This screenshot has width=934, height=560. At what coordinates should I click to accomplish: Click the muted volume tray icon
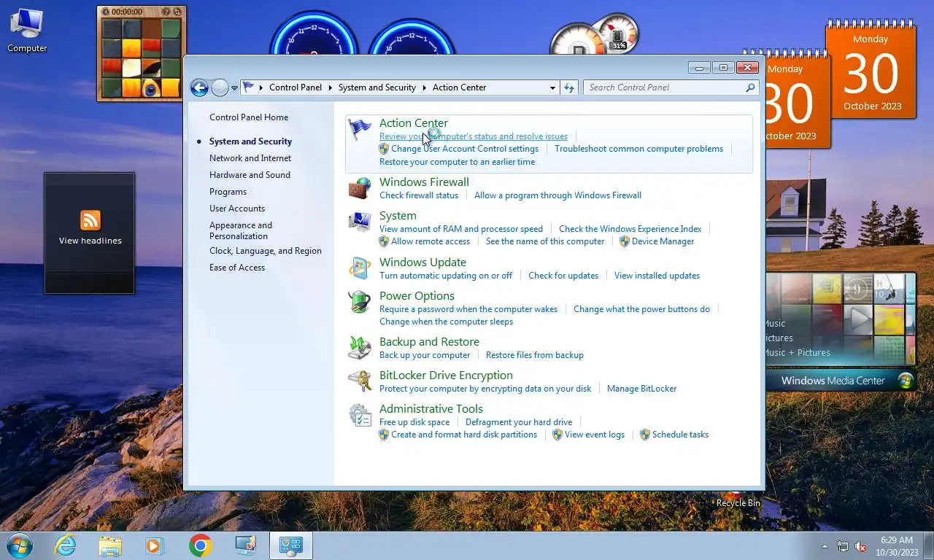[x=860, y=546]
